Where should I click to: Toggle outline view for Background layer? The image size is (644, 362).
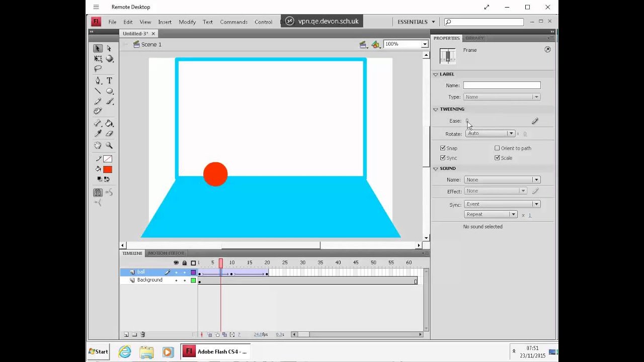coord(193,281)
